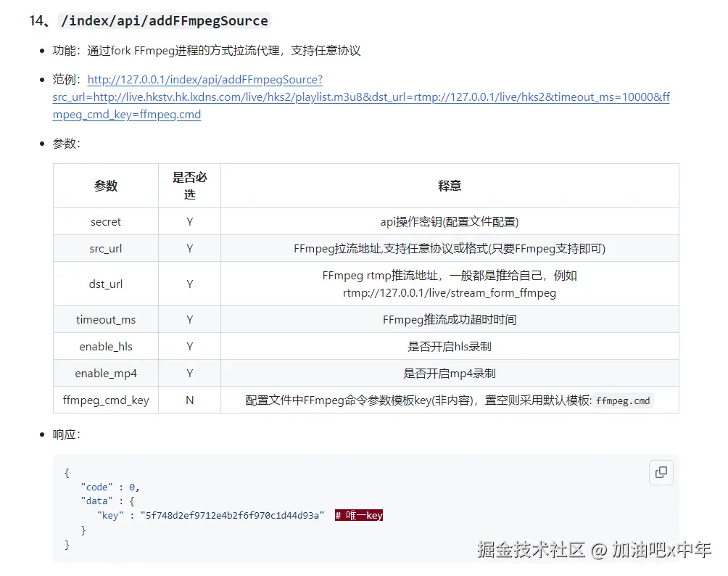728x576 pixels.
Task: Click the '功能' description line about fork FFmpeg
Action: click(x=207, y=51)
